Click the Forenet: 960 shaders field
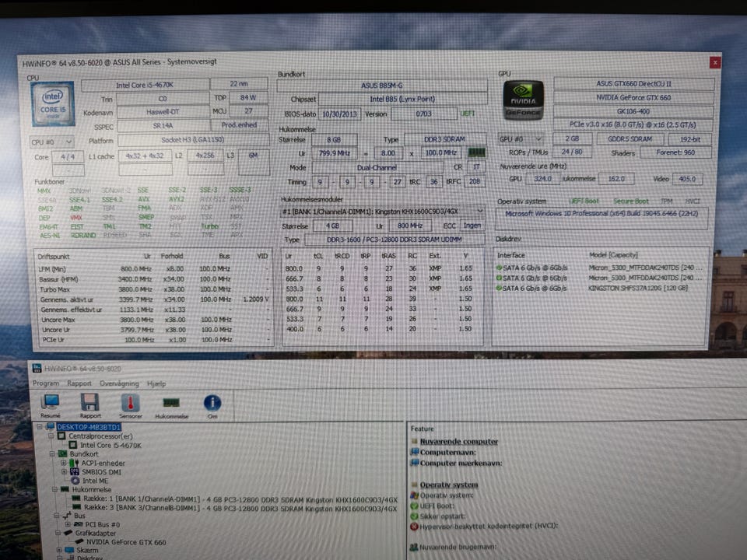Image resolution: width=747 pixels, height=560 pixels. click(675, 153)
